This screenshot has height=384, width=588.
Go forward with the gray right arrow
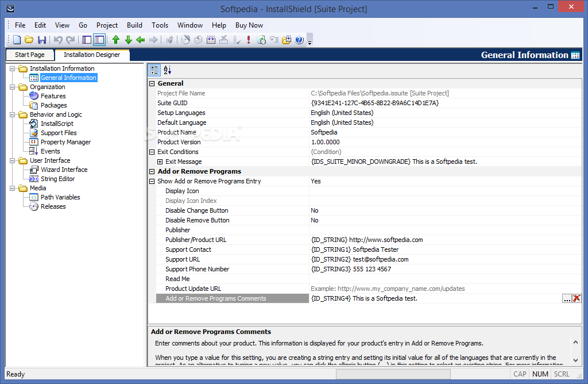(x=153, y=40)
